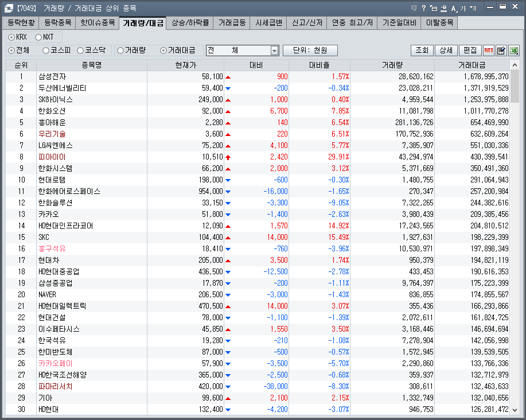This screenshot has width=526, height=420.
Task: Pin the window with the pushpin icon
Action: click(444, 8)
